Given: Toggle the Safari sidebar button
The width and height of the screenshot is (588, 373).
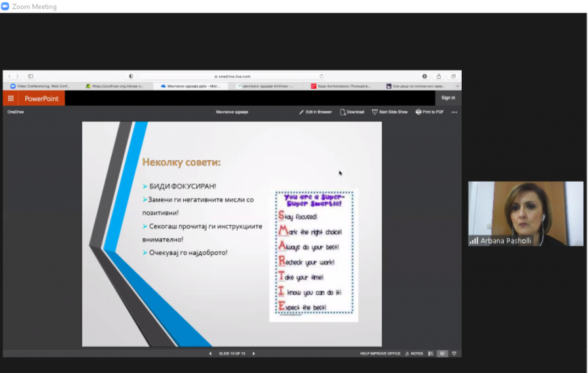Looking at the screenshot, I should [x=30, y=76].
